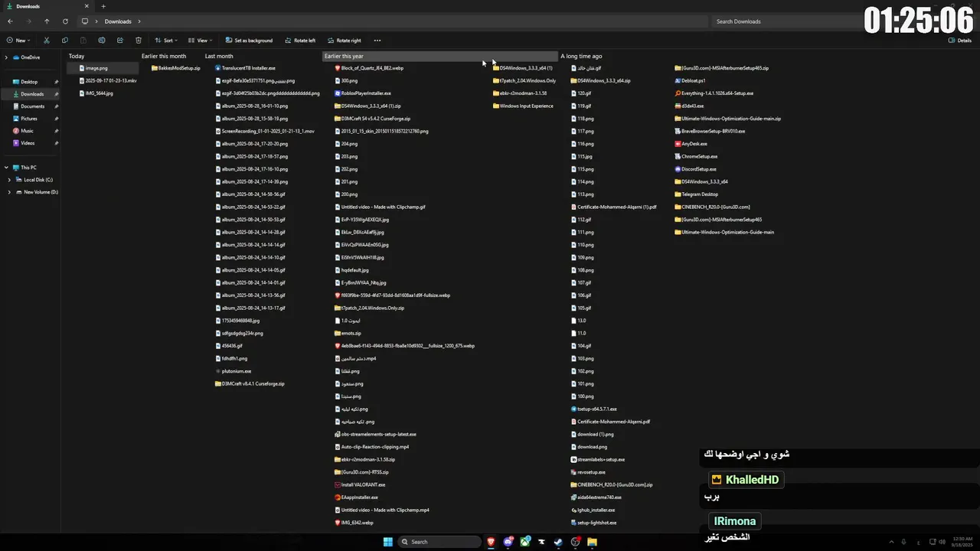Click Set as background button
Viewport: 980px width, 551px height.
click(249, 41)
